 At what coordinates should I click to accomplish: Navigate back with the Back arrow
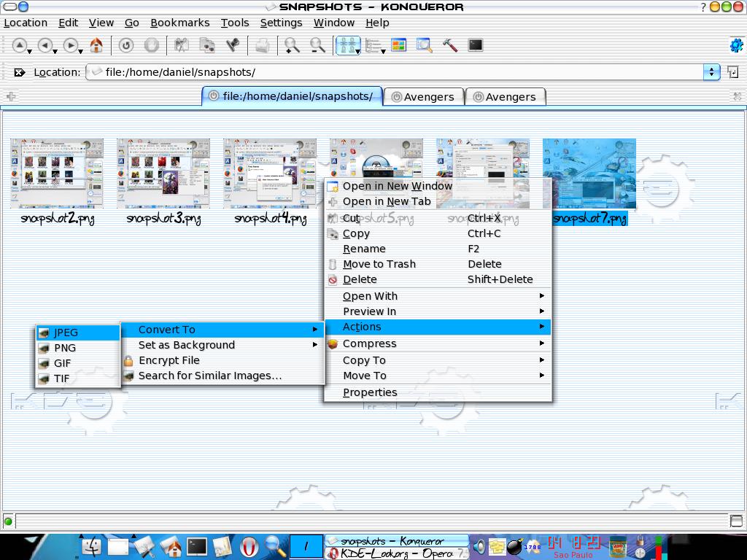44,45
